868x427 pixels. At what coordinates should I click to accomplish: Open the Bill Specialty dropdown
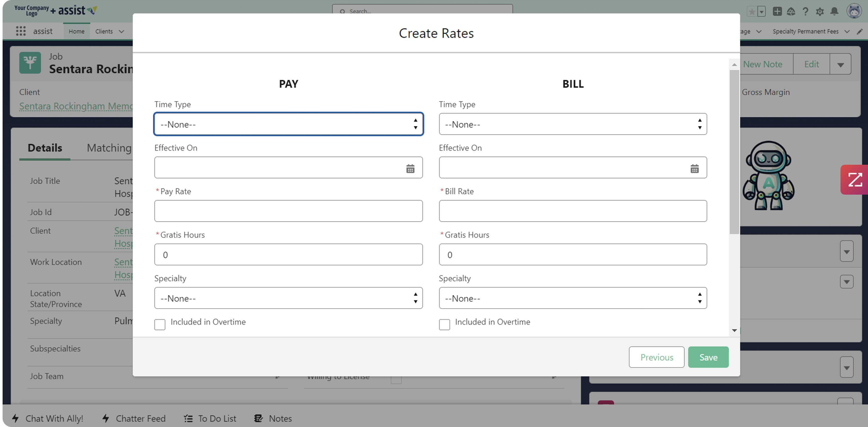coord(573,298)
